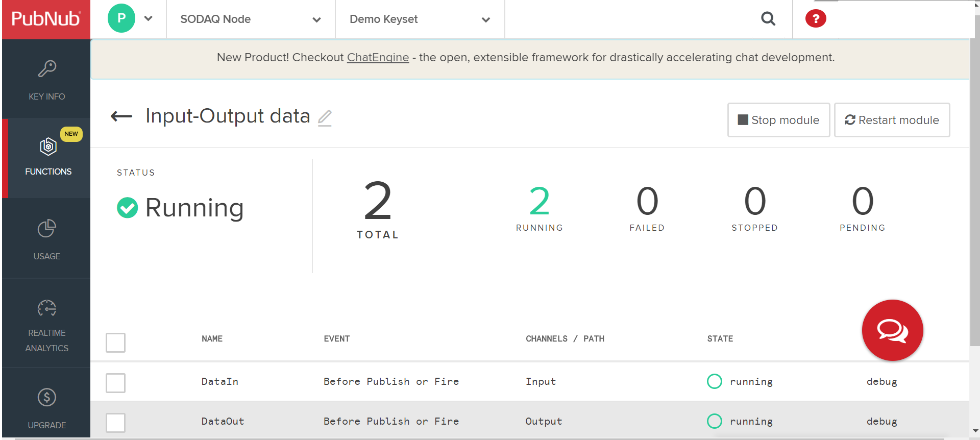Click the debug link for DataOut
980x440 pixels.
tap(881, 421)
